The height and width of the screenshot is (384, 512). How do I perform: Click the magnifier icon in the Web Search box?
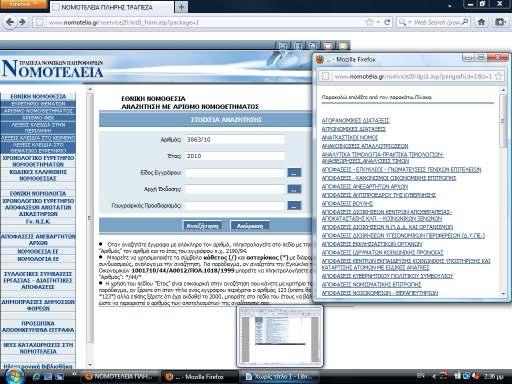click(464, 22)
